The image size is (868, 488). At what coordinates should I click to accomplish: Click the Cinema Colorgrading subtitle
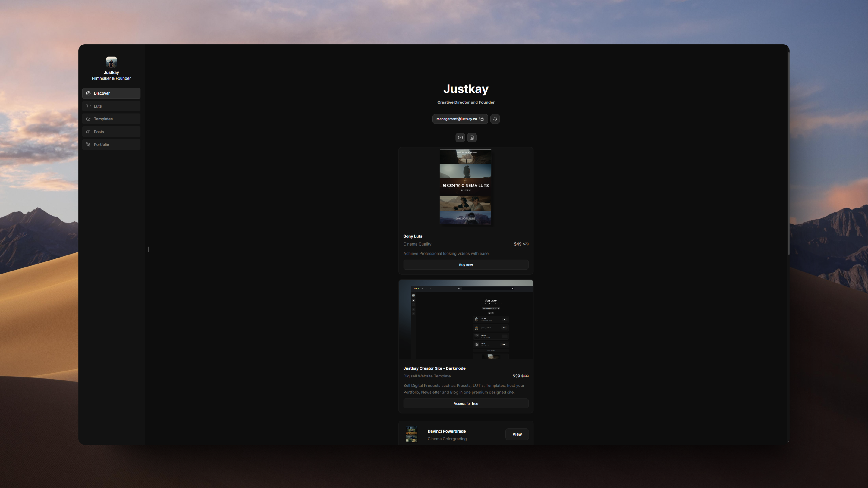tap(447, 439)
